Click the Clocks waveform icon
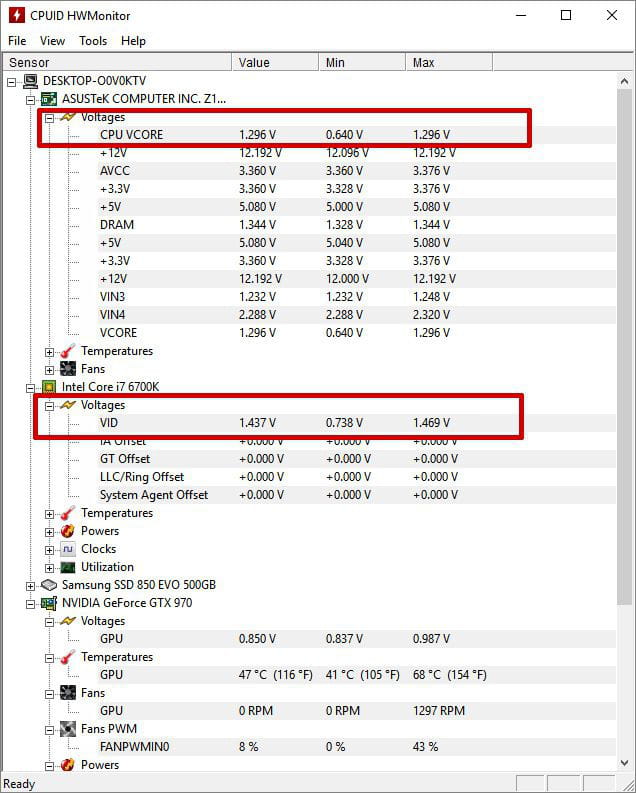 coord(68,549)
